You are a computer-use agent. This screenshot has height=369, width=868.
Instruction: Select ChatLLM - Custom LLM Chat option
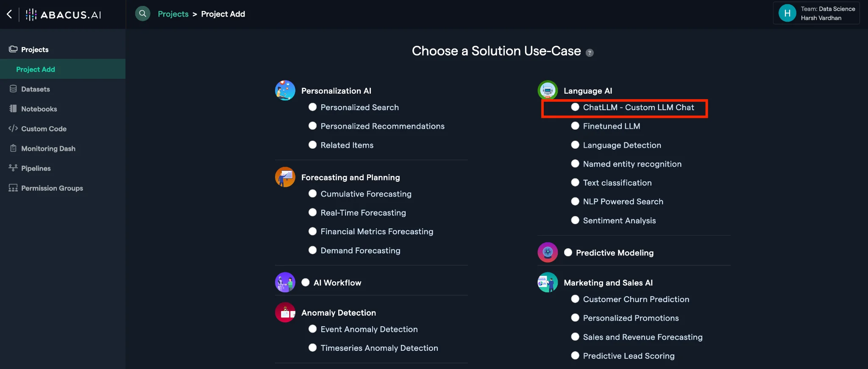[x=575, y=107]
